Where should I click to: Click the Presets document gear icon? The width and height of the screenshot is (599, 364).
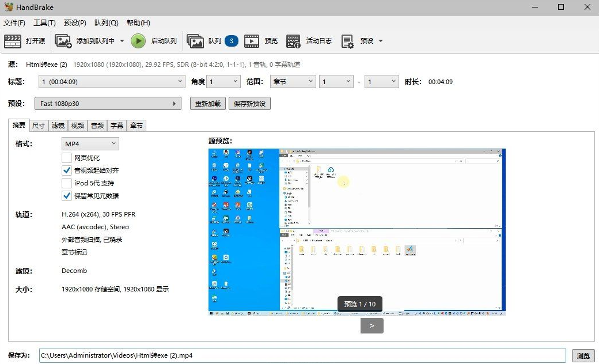pyautogui.click(x=347, y=41)
